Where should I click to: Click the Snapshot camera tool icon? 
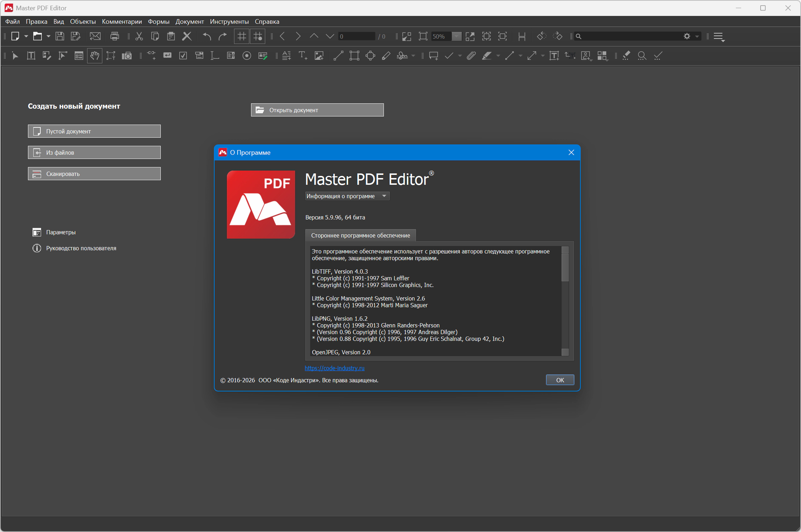click(x=127, y=56)
